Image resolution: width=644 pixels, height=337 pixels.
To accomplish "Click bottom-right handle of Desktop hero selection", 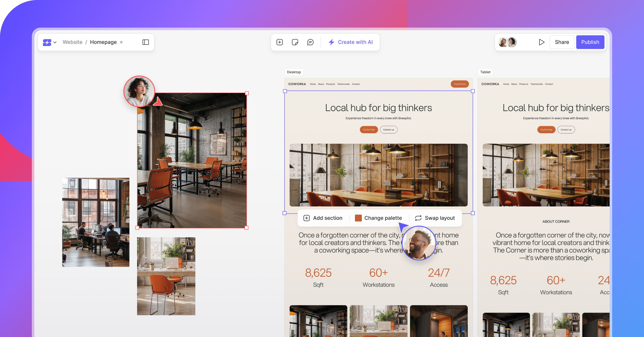I will coord(473,213).
